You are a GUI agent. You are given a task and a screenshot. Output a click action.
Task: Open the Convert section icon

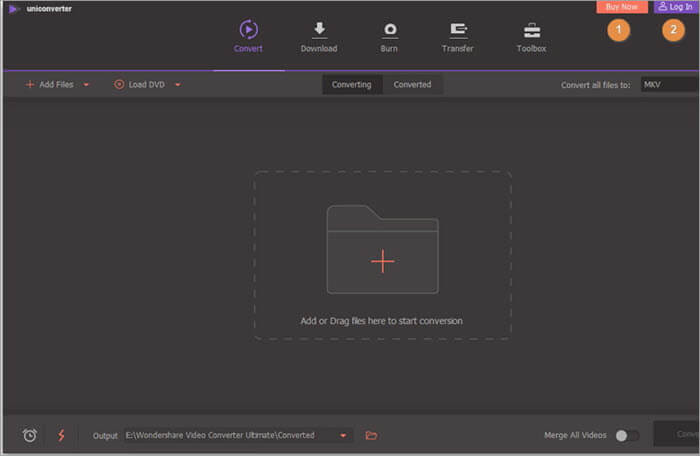pos(248,30)
